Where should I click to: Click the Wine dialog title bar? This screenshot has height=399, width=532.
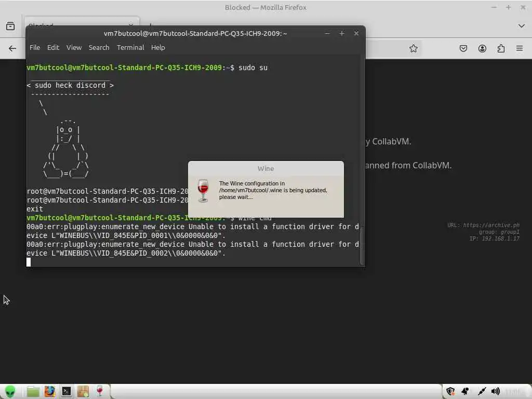tap(265, 169)
